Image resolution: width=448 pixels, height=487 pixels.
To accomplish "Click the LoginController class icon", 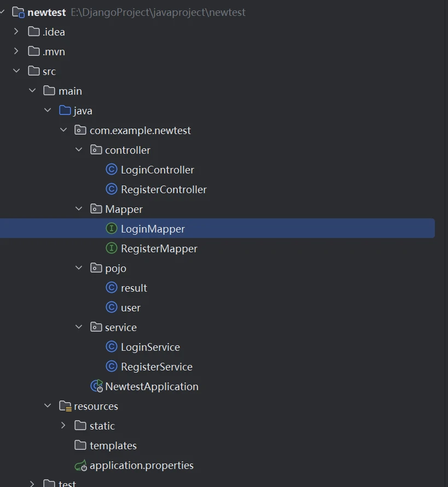I will [112, 170].
